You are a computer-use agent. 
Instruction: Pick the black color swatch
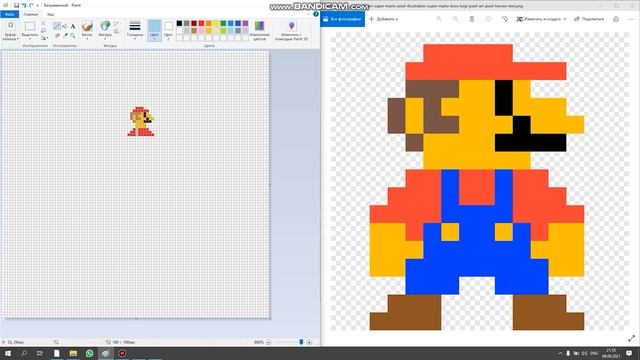(x=179, y=23)
